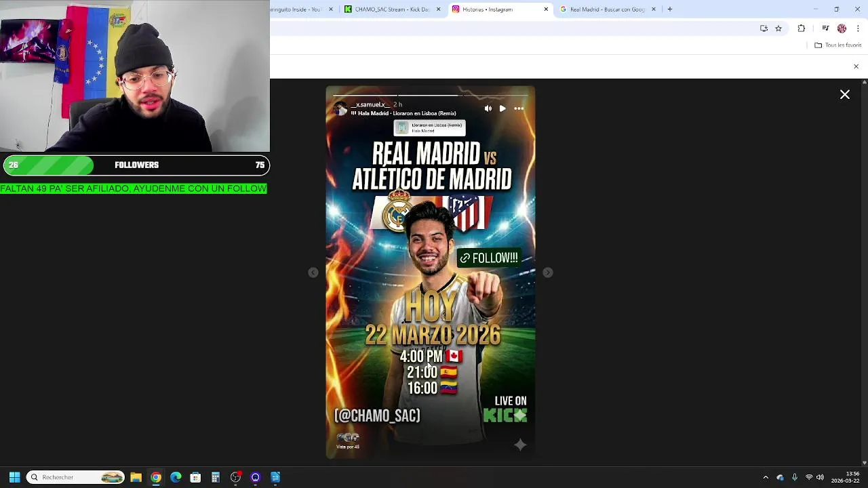
Task: Click the FOLLOW!!! link sticker
Action: click(488, 258)
